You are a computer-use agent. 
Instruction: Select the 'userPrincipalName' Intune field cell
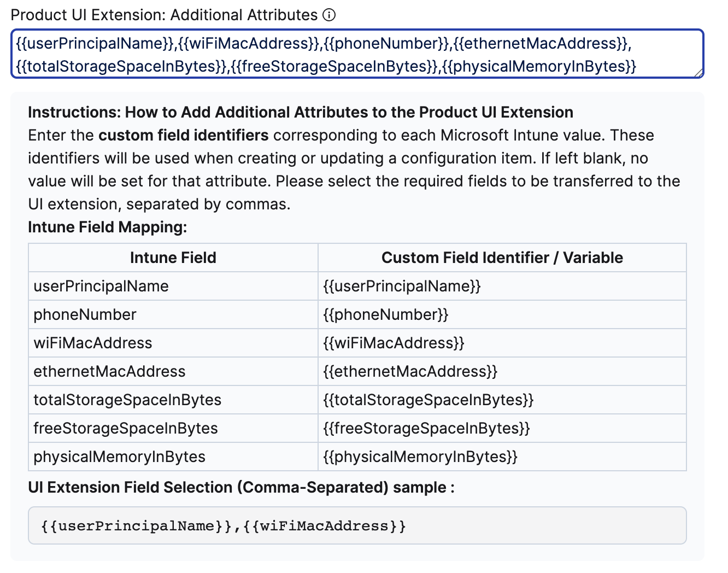(x=173, y=286)
